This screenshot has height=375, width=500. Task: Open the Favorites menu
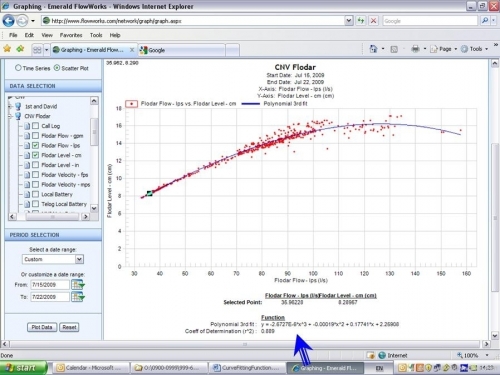[x=71, y=35]
